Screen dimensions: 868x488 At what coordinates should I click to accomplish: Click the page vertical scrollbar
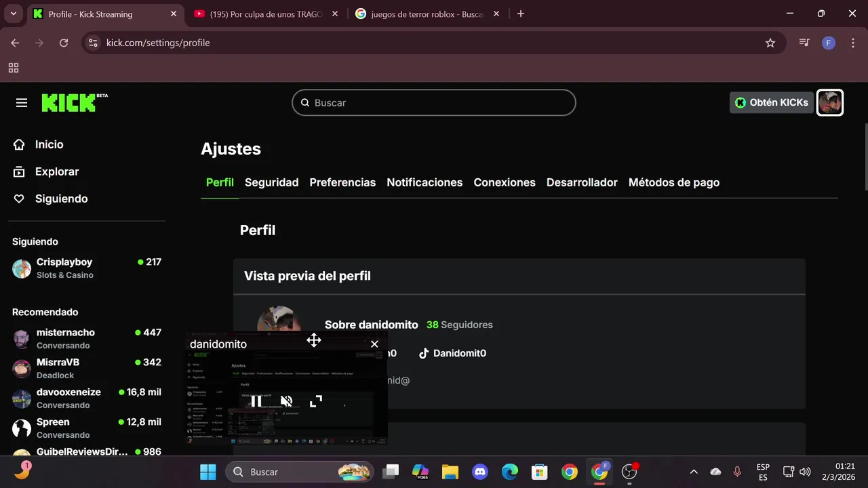(865, 157)
